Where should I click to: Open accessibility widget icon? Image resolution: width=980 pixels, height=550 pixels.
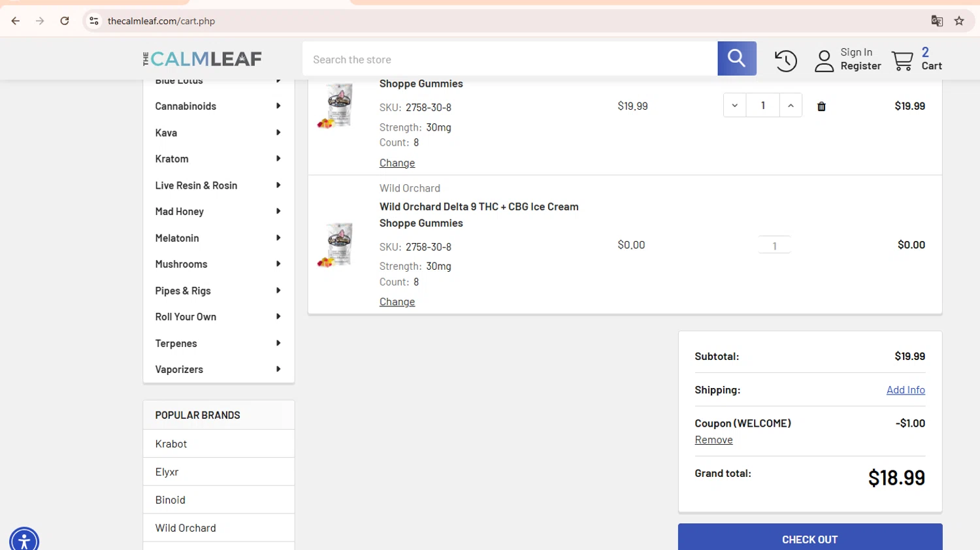(x=24, y=541)
